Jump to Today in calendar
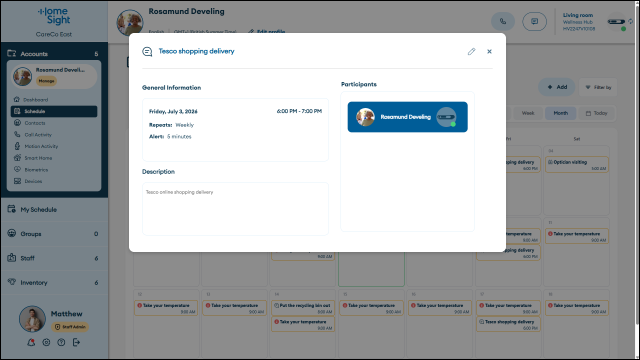The height and width of the screenshot is (360, 640). click(596, 113)
